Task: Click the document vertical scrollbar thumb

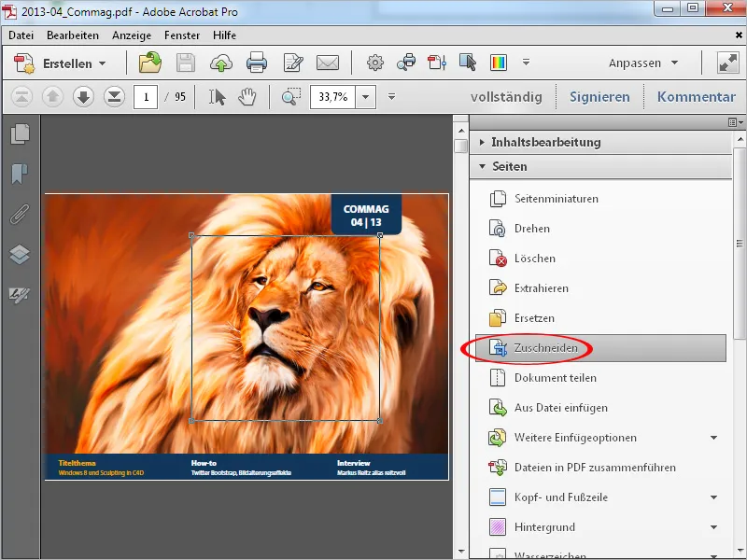Action: tap(460, 147)
